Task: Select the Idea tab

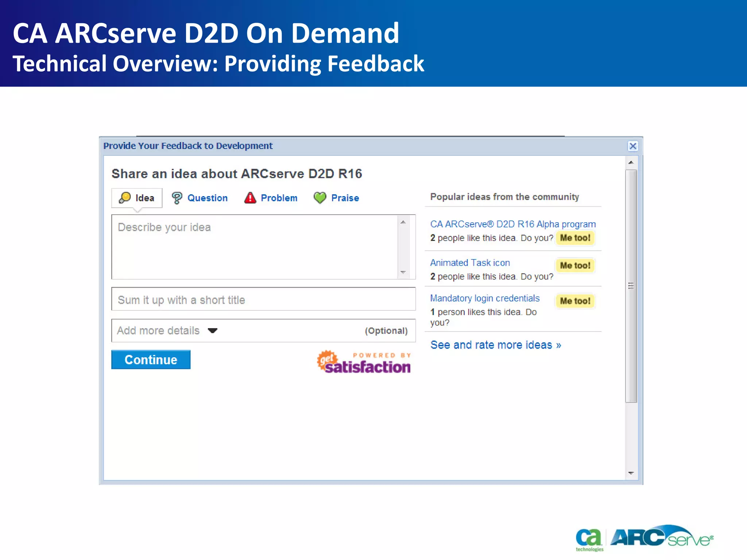Action: click(137, 198)
